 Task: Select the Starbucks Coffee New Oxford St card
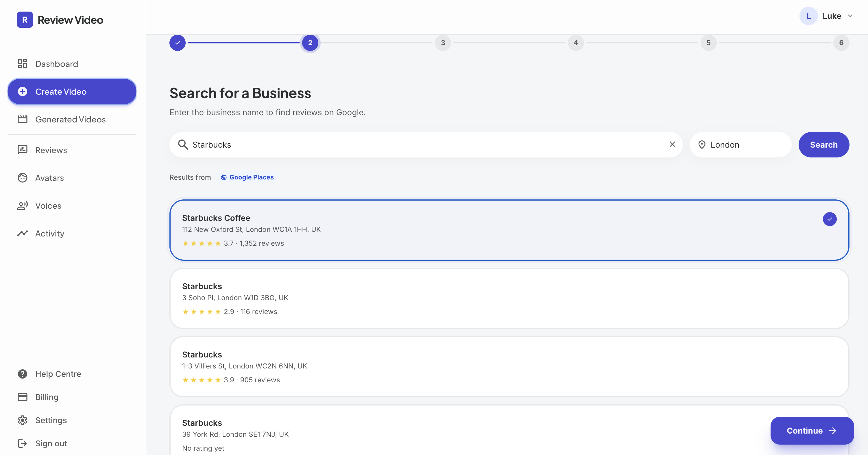pos(509,230)
